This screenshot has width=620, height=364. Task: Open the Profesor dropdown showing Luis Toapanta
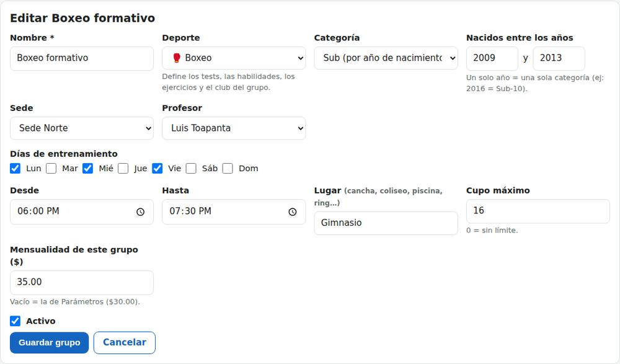(x=234, y=128)
